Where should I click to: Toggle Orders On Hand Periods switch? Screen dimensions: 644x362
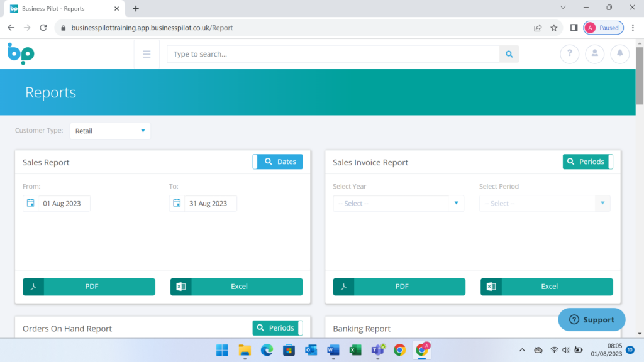click(277, 328)
